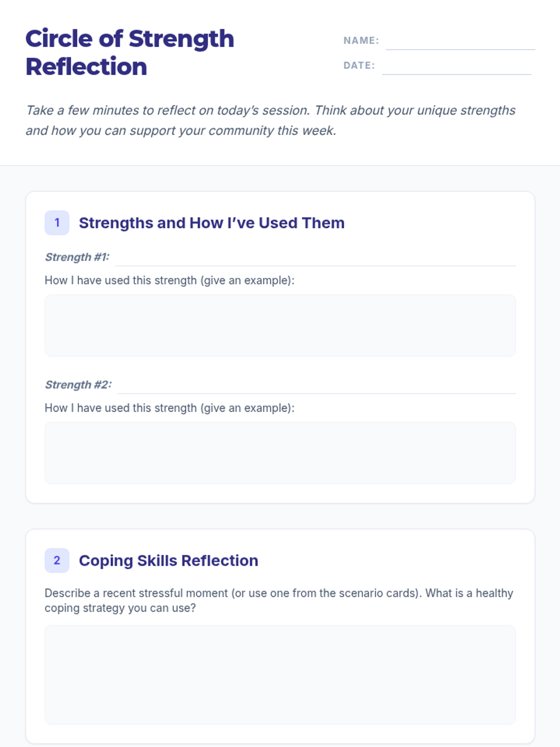The width and height of the screenshot is (560, 747).
Task: Select the Strengths and How I've Used Them heading
Action: point(211,223)
